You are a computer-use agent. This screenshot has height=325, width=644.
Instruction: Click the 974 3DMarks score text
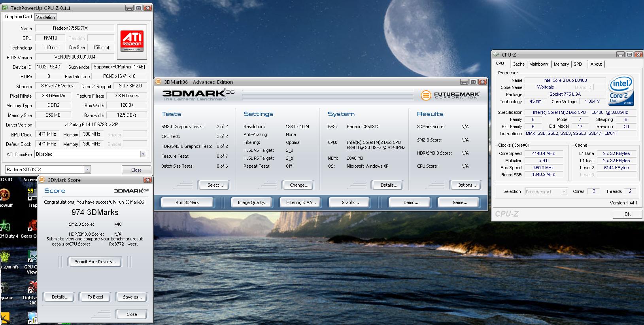(x=95, y=212)
